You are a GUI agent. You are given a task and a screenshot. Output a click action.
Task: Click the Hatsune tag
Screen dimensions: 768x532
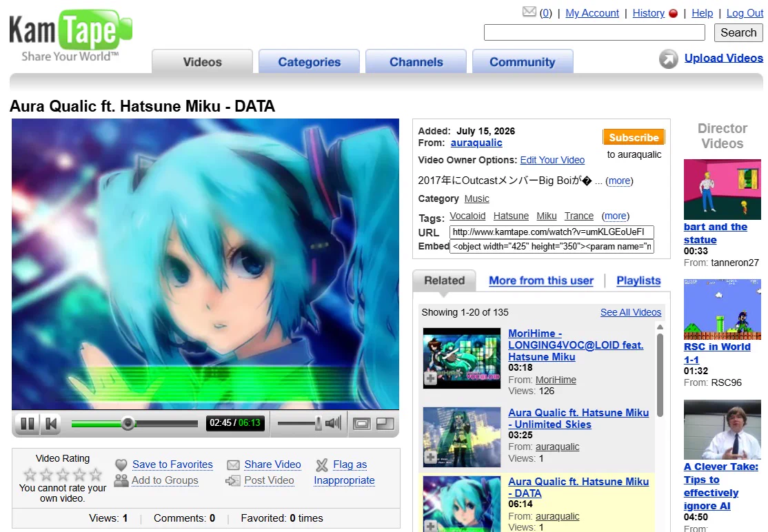511,216
